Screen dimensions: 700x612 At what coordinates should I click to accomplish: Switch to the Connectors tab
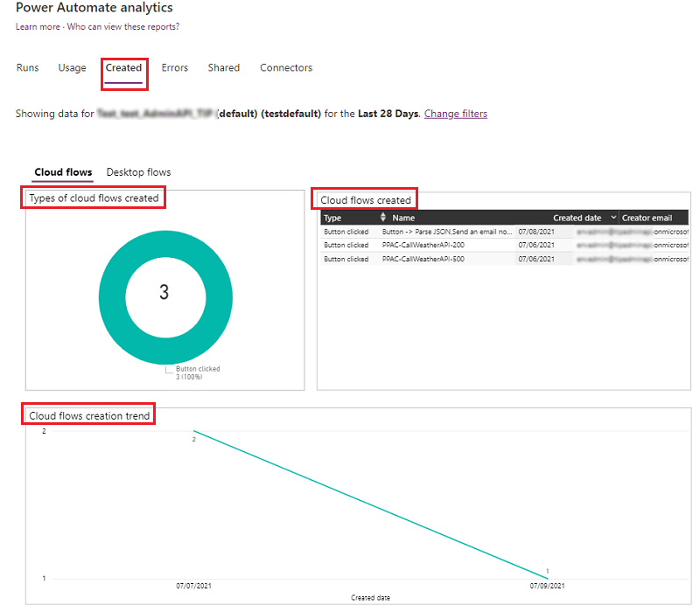coord(285,68)
